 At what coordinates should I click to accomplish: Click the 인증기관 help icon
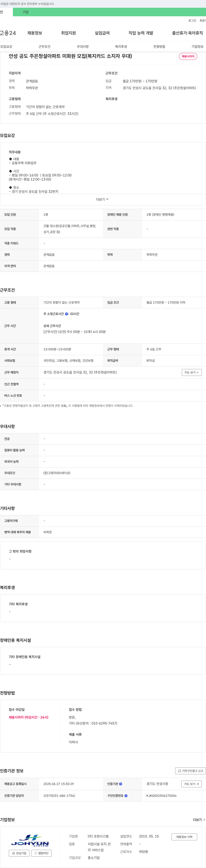click(121, 784)
